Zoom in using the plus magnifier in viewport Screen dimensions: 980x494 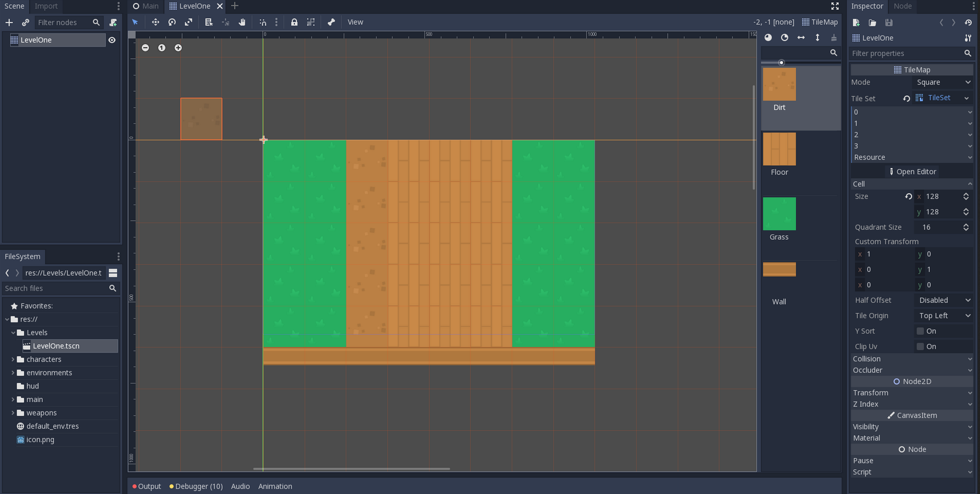(178, 48)
